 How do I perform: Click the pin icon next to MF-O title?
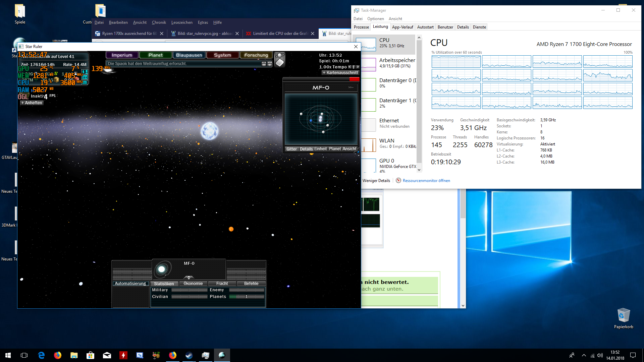click(x=351, y=87)
